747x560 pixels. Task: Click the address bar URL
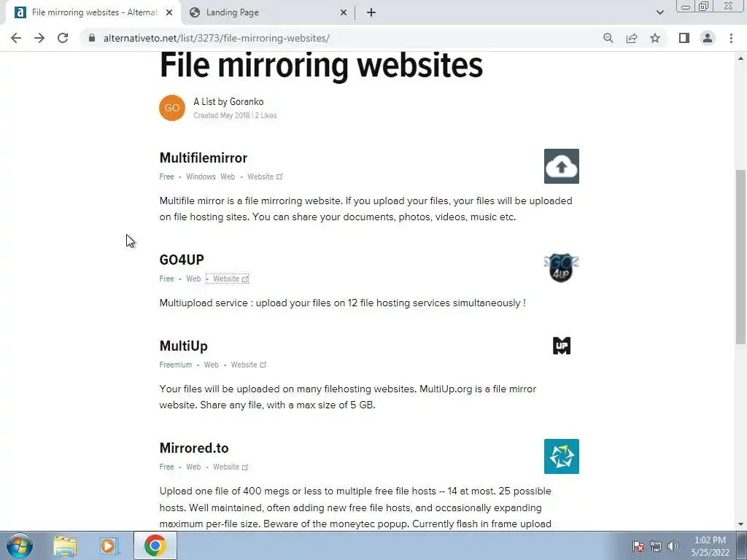(216, 38)
